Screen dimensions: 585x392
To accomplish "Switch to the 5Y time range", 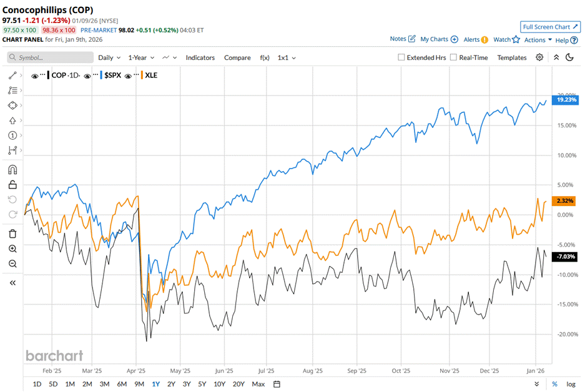I will click(x=202, y=384).
